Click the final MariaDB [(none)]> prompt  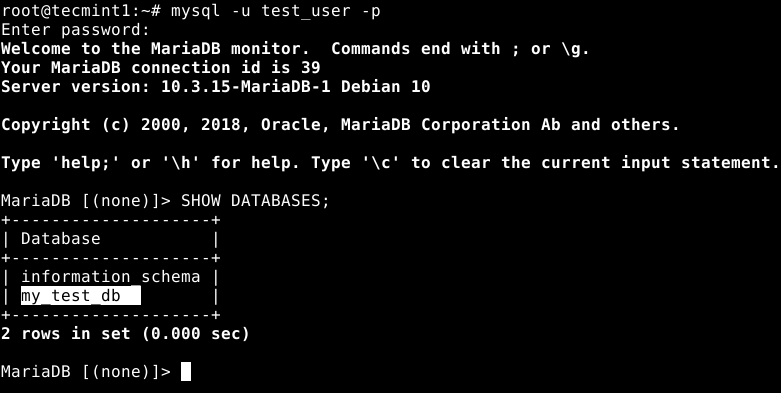[86, 372]
